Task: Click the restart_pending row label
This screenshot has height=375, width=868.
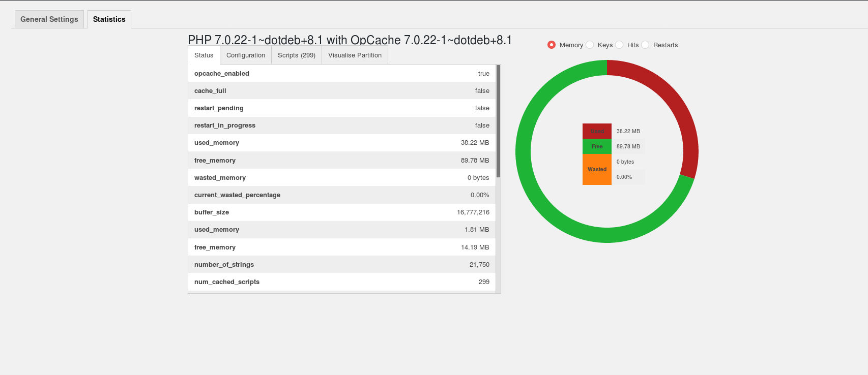Action: tap(219, 108)
